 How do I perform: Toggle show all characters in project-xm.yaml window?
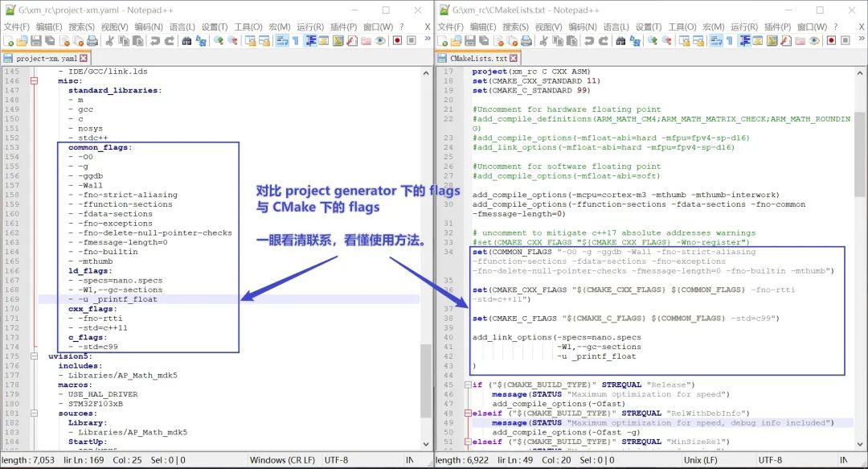pyautogui.click(x=296, y=40)
